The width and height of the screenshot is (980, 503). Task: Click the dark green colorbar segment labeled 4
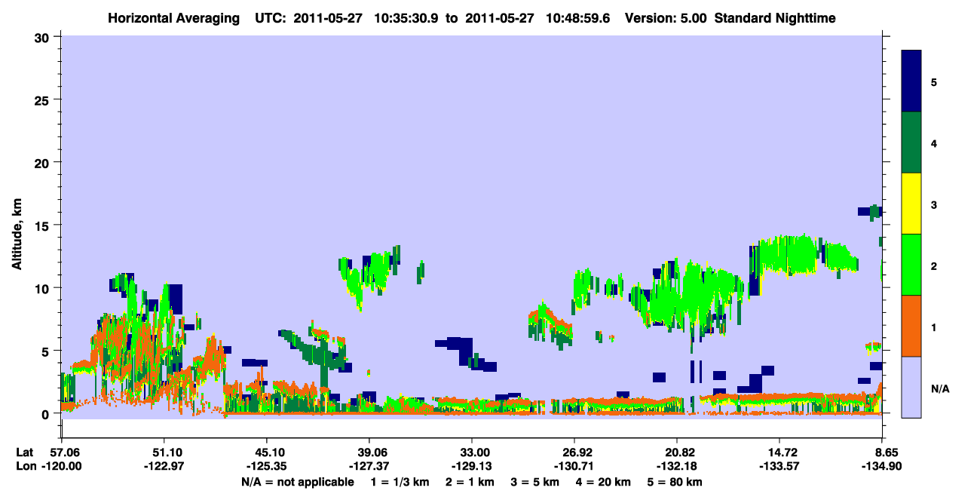click(911, 143)
